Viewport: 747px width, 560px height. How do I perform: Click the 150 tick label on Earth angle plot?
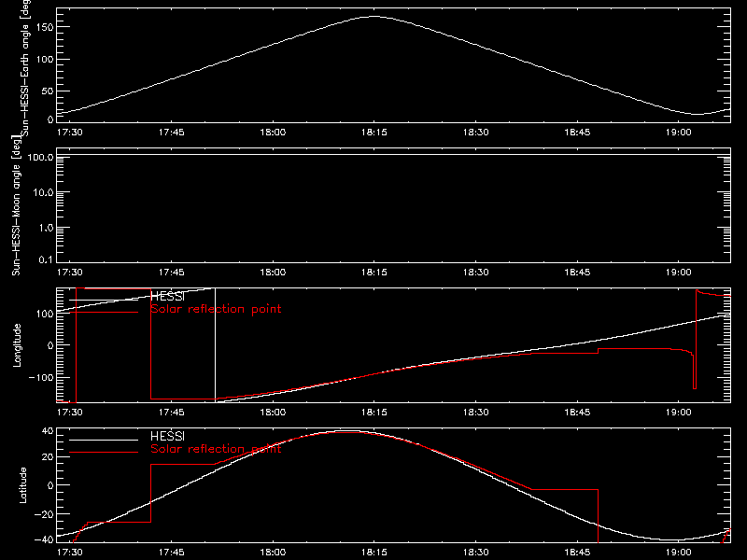pyautogui.click(x=45, y=27)
